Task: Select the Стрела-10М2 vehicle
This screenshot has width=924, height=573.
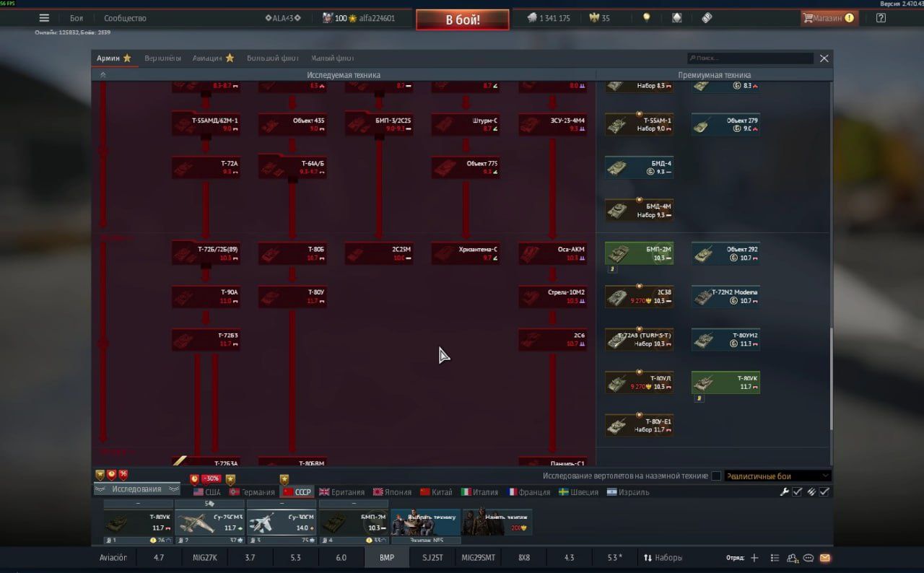Action: pos(552,296)
